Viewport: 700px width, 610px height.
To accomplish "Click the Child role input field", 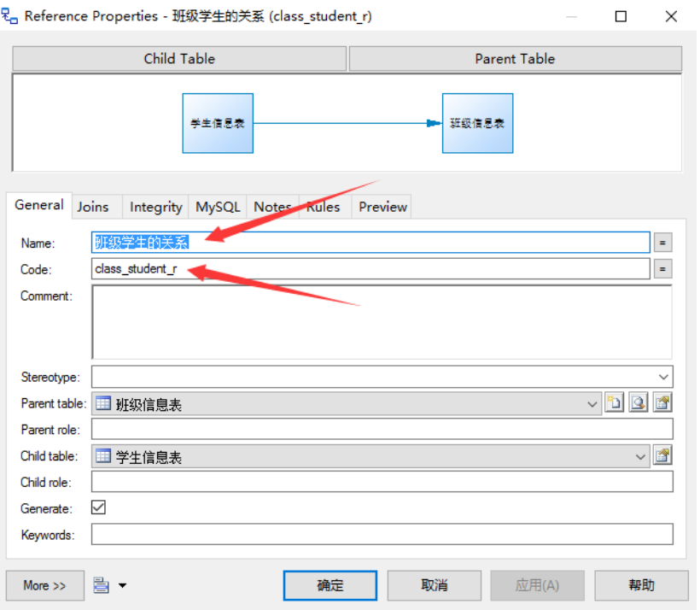I will pyautogui.click(x=382, y=482).
